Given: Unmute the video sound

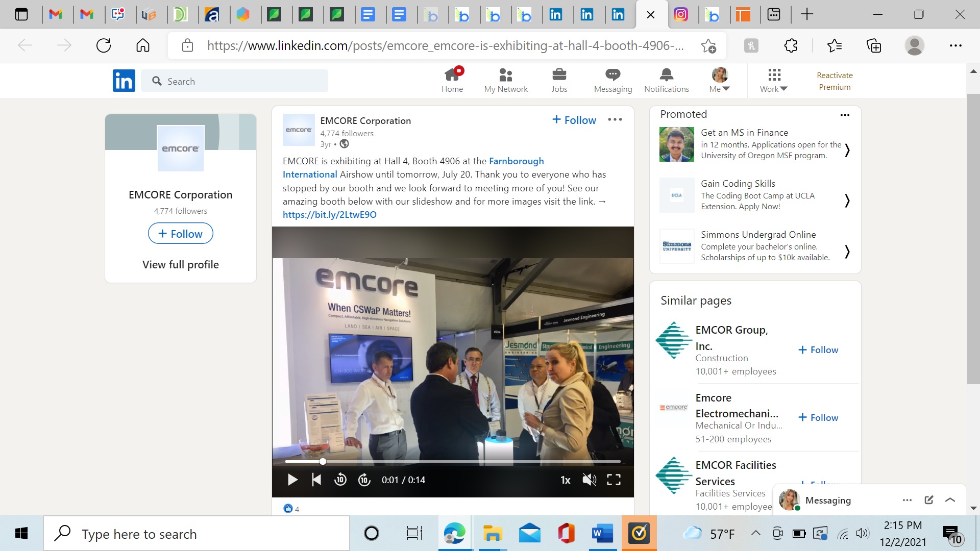Looking at the screenshot, I should 590,480.
